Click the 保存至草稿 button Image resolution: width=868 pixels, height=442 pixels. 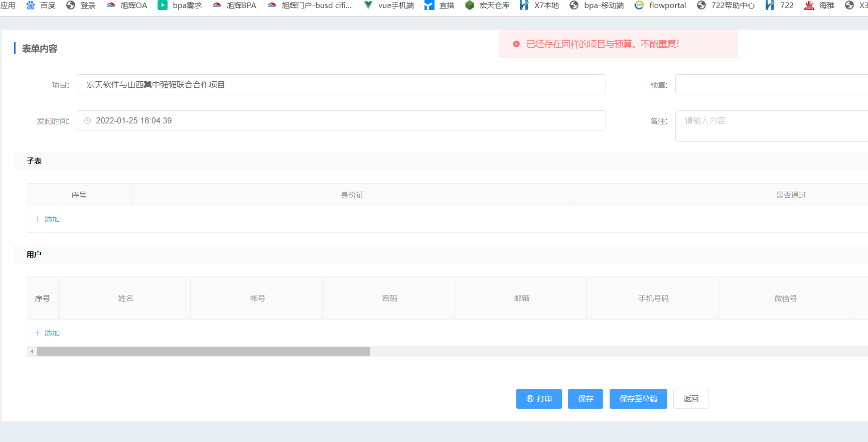click(638, 399)
